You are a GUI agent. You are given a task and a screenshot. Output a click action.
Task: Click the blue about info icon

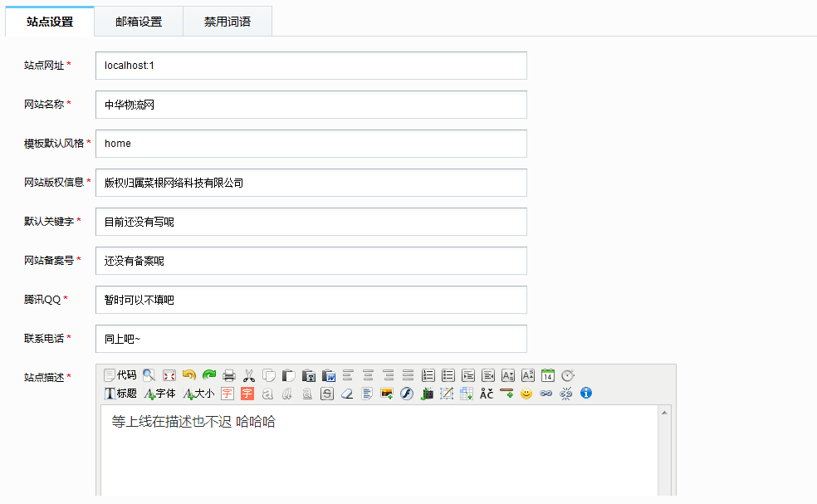click(586, 394)
